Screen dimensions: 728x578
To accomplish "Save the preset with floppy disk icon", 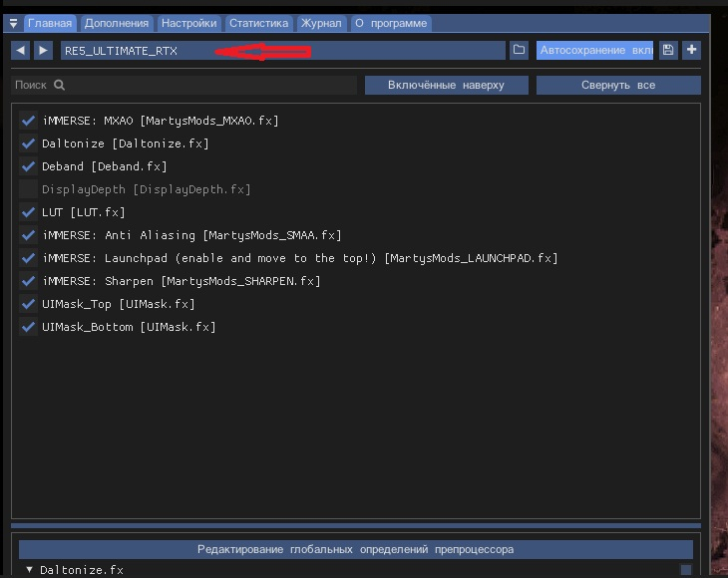I will click(668, 50).
